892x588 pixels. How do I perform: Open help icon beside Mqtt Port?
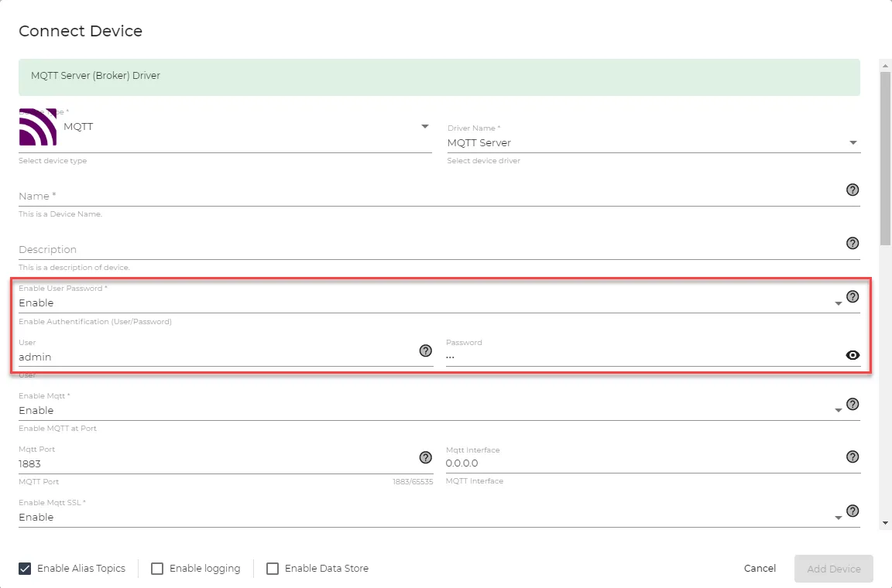point(426,457)
